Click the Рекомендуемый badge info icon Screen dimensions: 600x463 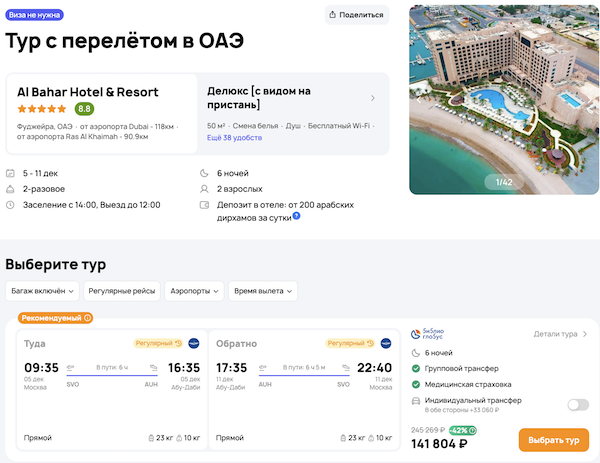coord(87,318)
